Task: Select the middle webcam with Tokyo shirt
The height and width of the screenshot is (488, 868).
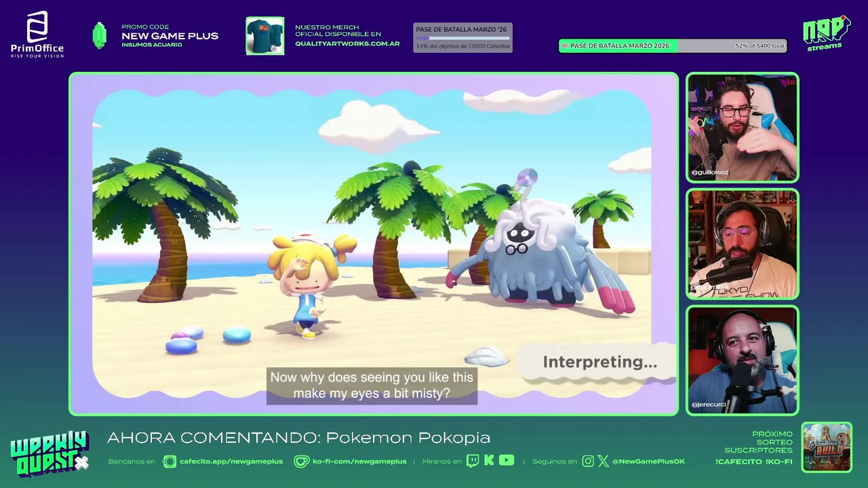Action: (743, 244)
